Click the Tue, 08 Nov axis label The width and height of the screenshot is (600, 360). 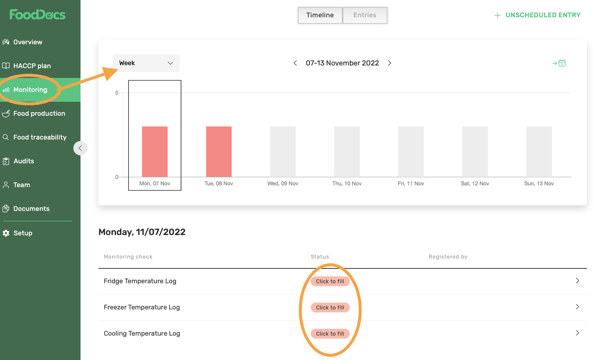219,184
